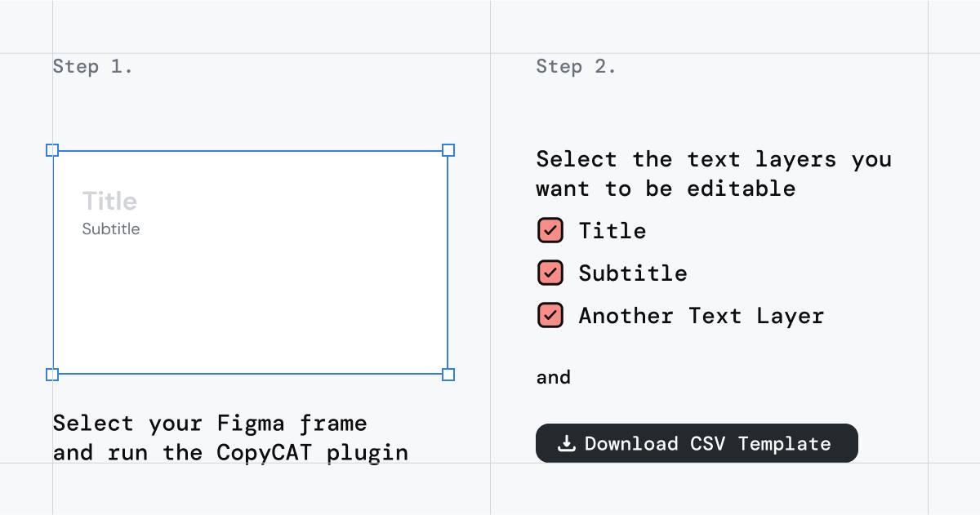The width and height of the screenshot is (980, 515).
Task: Click the 'Select your Figma frame' caption
Action: pyautogui.click(x=210, y=424)
